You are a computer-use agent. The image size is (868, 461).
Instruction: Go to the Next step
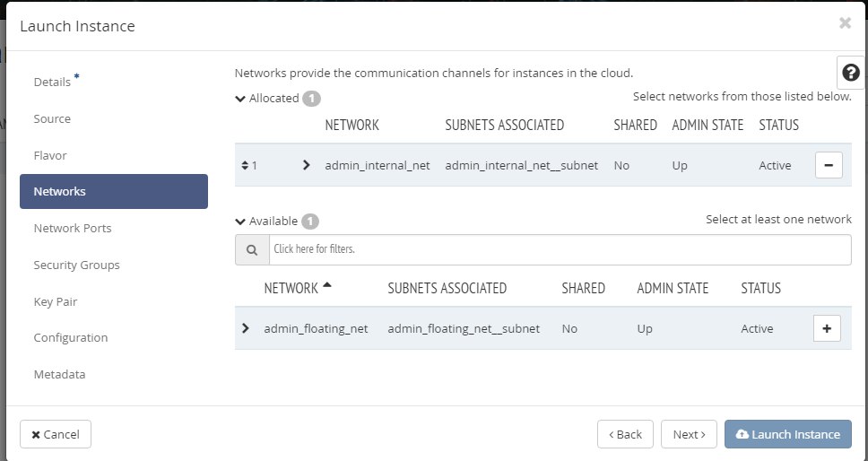tap(689, 434)
